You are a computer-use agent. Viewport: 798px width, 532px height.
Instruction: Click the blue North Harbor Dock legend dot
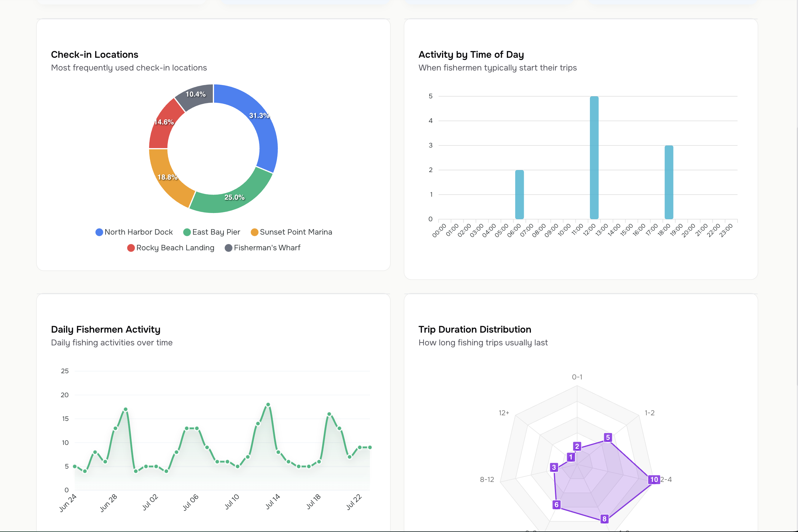click(99, 232)
